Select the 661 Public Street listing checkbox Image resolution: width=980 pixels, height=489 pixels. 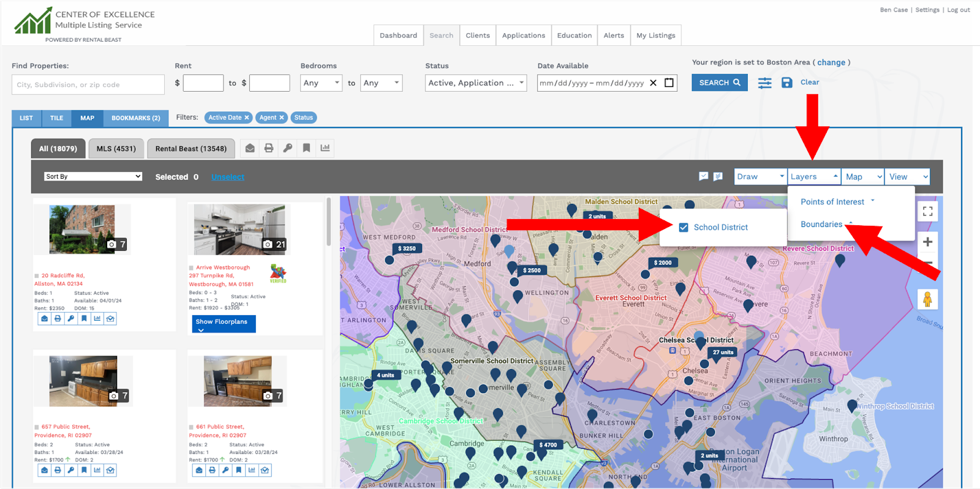191,427
